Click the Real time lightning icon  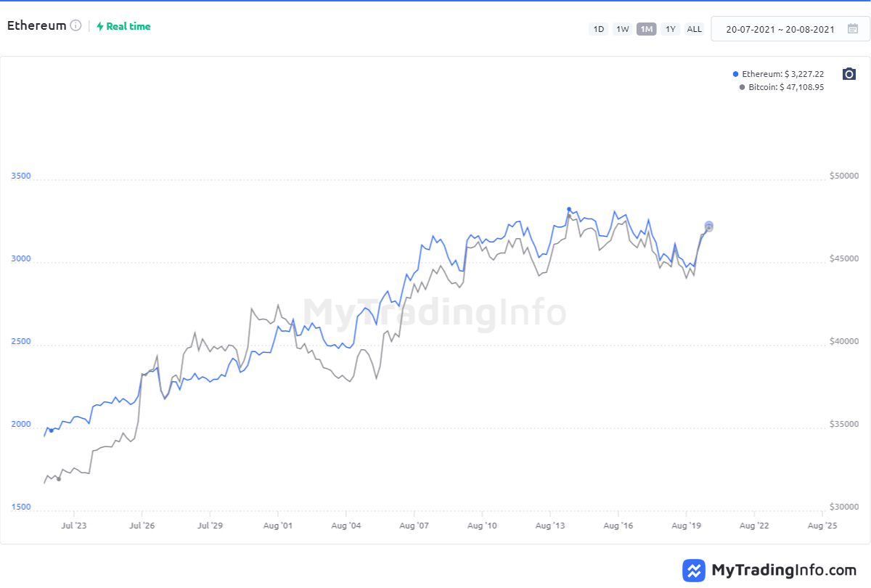99,26
